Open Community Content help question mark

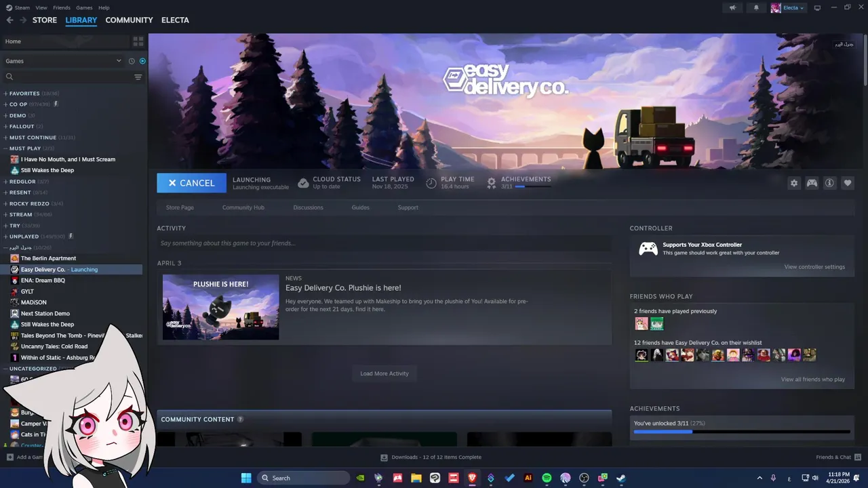[x=241, y=420]
